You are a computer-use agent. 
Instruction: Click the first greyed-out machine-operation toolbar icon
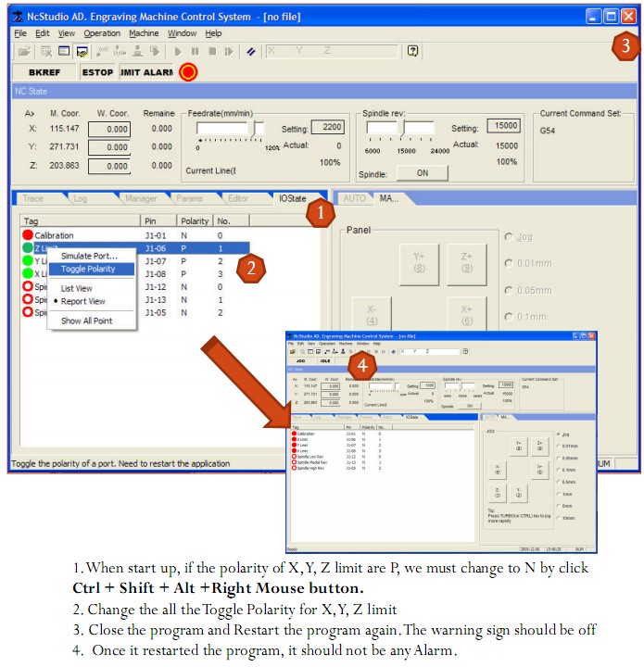pyautogui.click(x=102, y=52)
